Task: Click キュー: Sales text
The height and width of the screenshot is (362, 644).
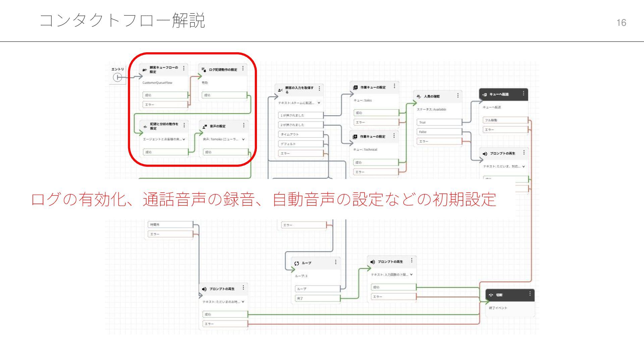Action: point(363,101)
